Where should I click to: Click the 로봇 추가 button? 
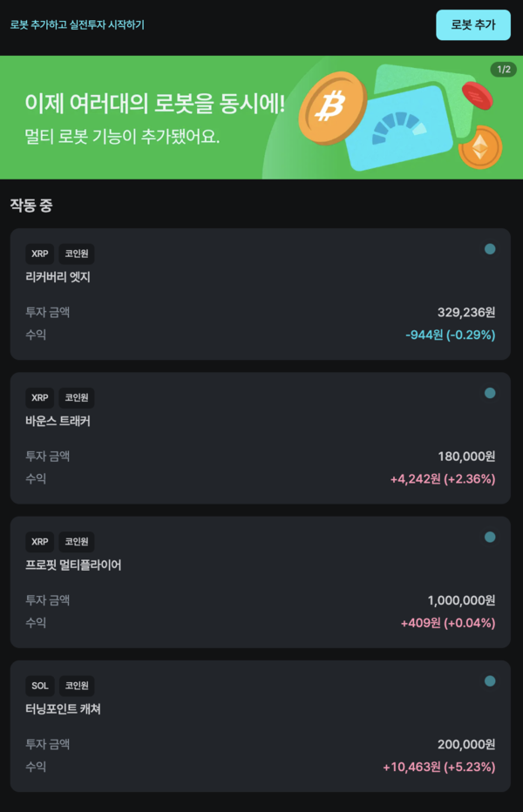472,25
